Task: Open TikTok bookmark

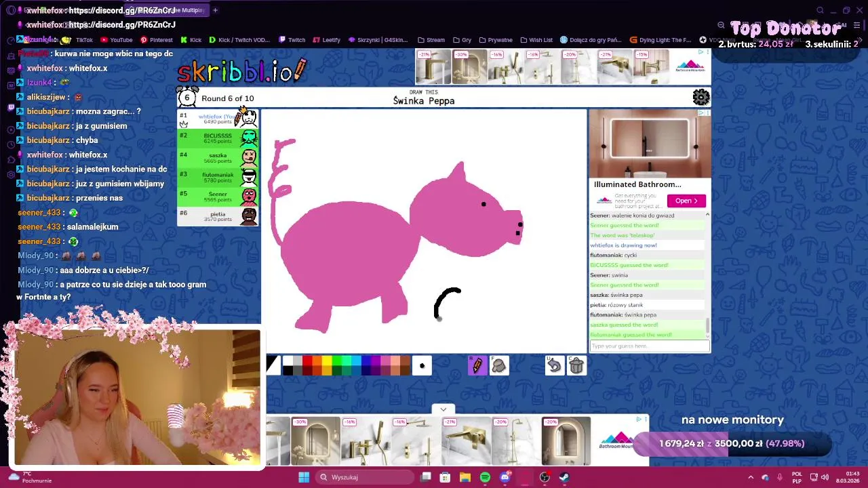Action: pyautogui.click(x=79, y=40)
